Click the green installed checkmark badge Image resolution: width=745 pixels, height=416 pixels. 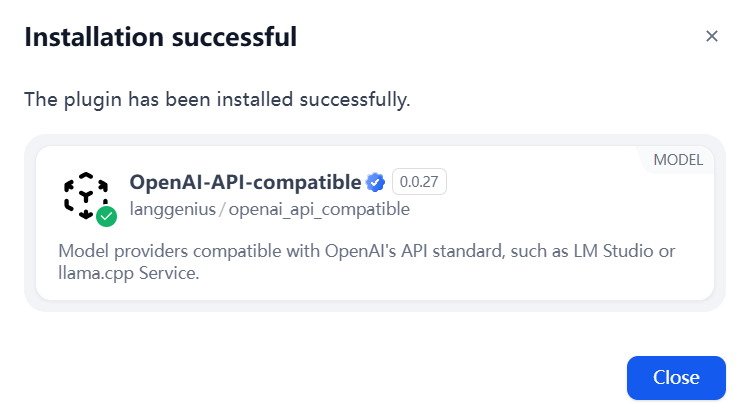coord(106,217)
